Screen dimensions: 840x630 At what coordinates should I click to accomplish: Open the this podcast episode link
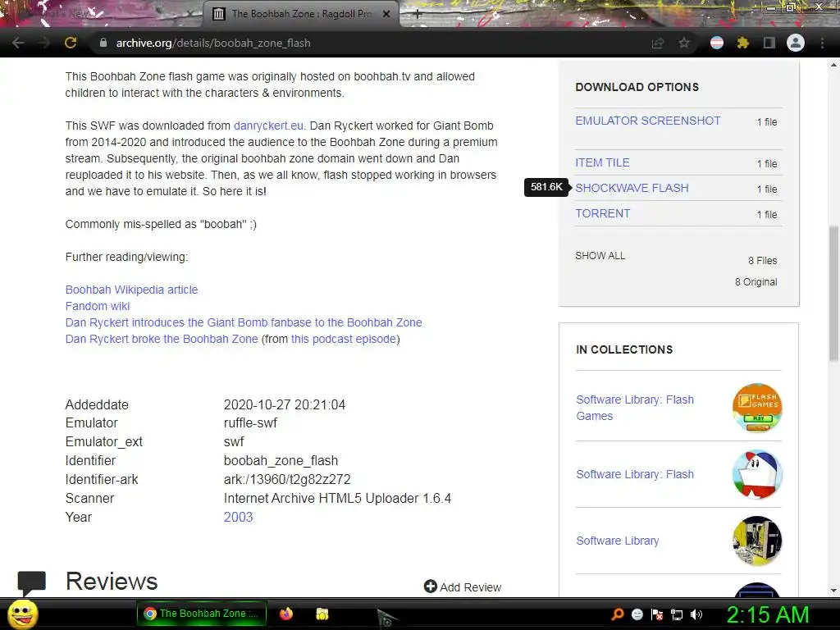coord(344,339)
